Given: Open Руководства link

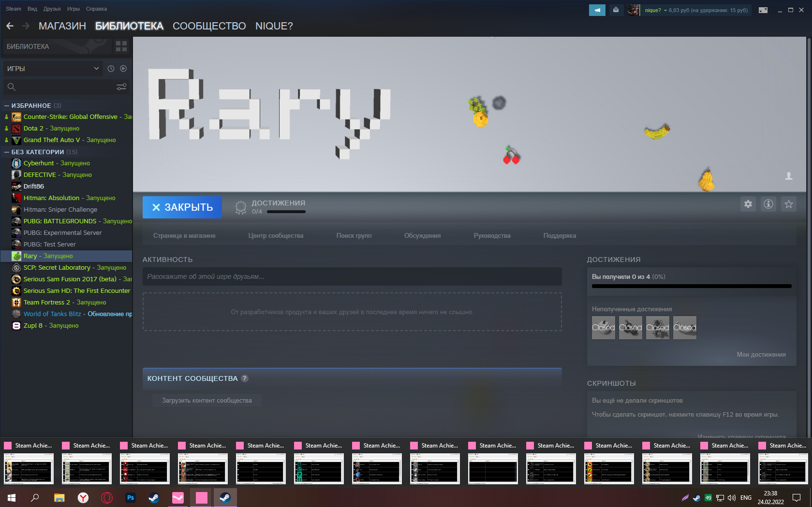Looking at the screenshot, I should (x=492, y=236).
